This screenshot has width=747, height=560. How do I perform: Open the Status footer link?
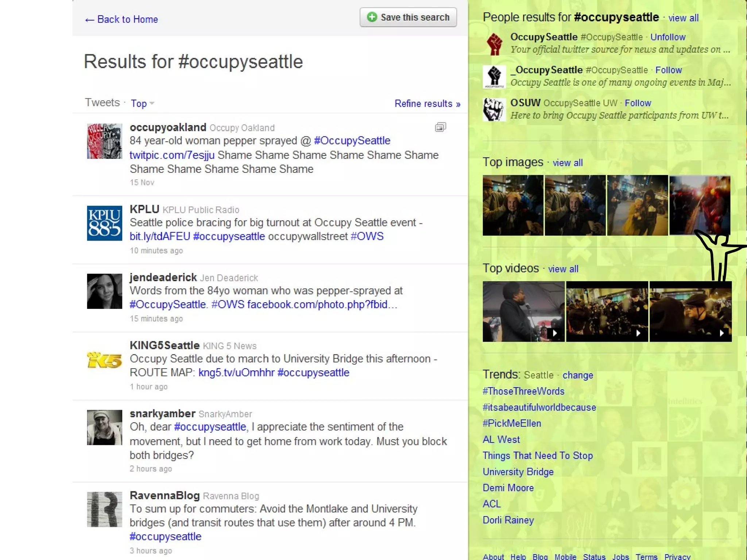594,557
